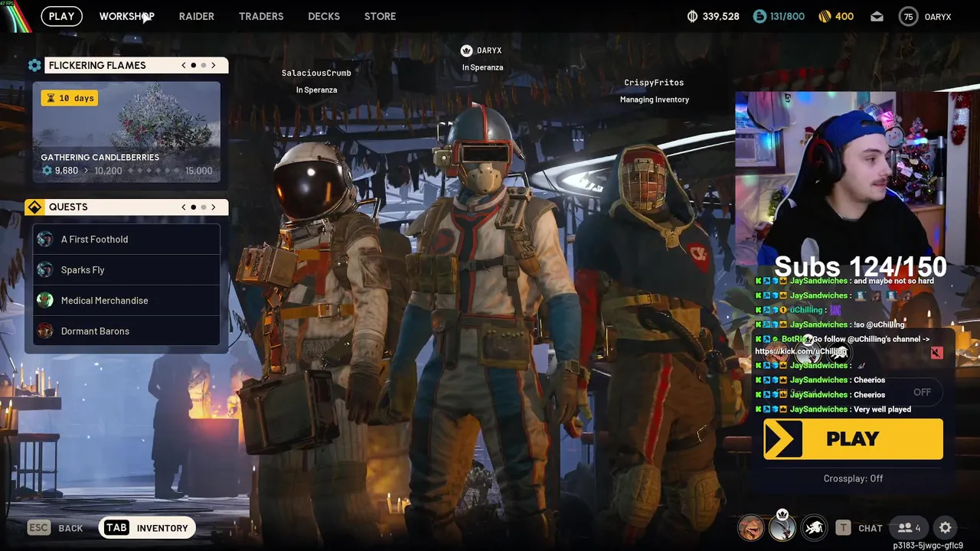Open the DECKS tab

(324, 16)
